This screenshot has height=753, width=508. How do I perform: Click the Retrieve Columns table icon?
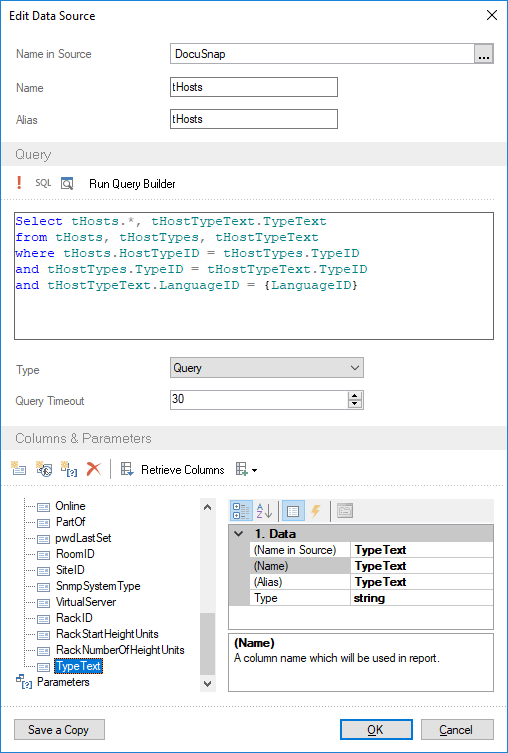tap(127, 469)
